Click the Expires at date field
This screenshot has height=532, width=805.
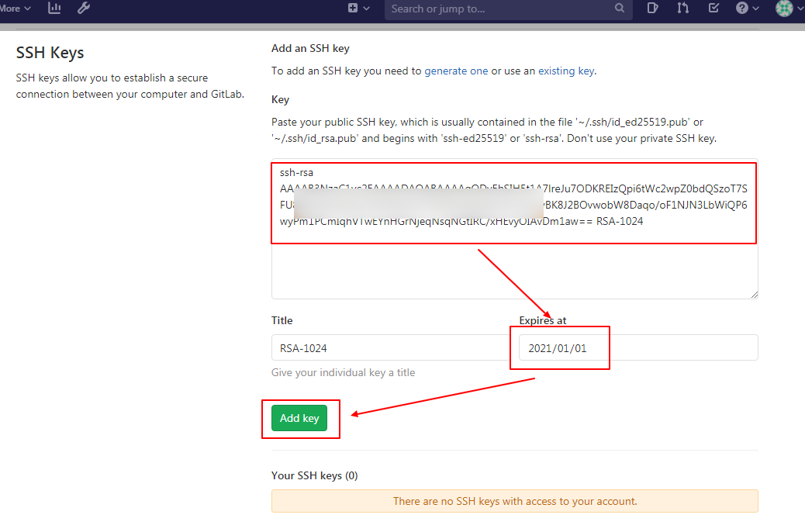[x=560, y=347]
